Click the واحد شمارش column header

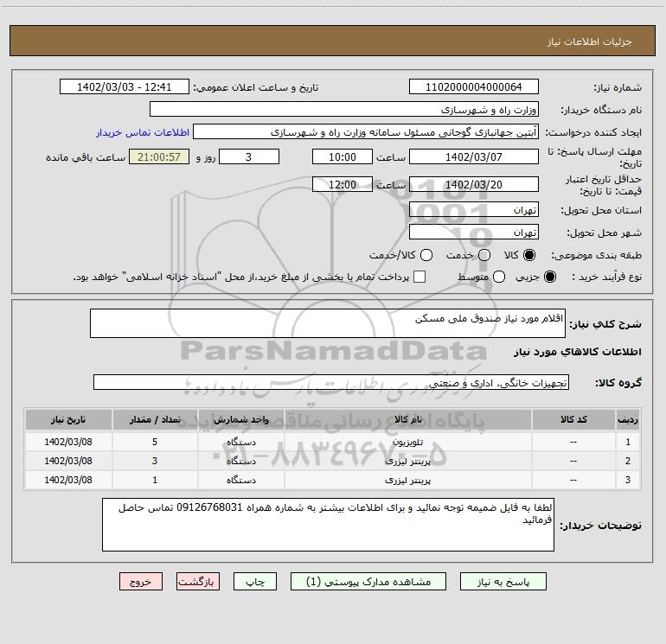click(240, 420)
